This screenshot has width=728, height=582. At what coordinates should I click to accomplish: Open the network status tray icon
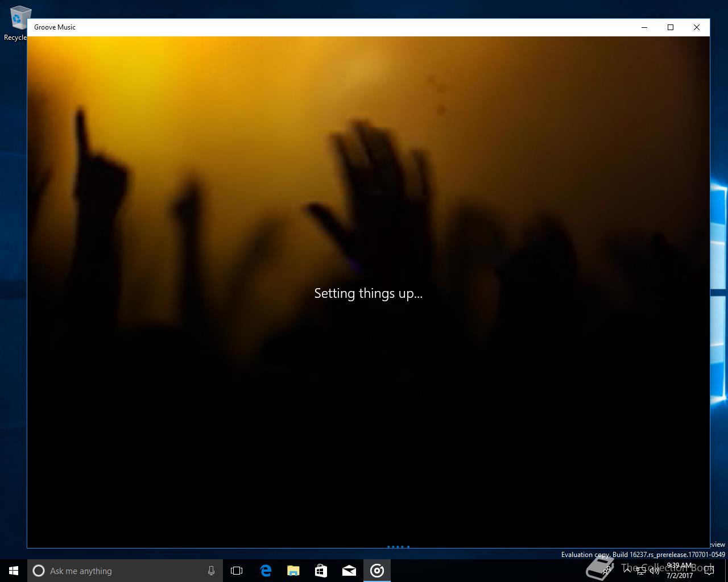pyautogui.click(x=641, y=571)
